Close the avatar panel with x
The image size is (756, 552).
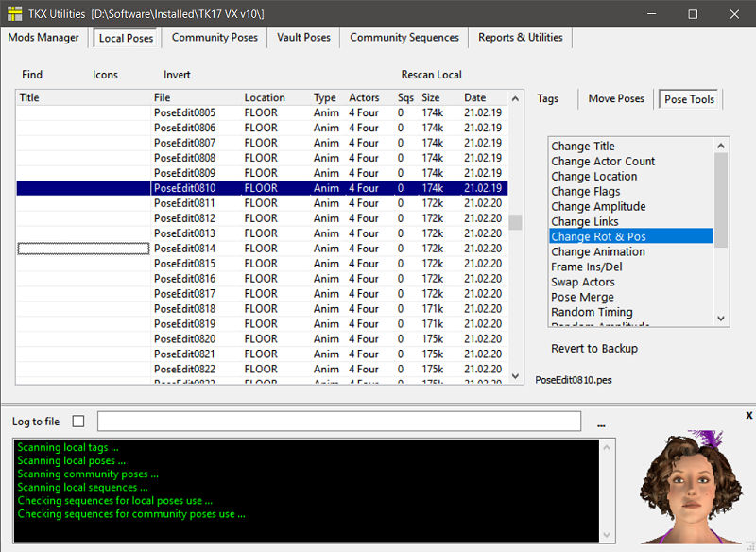click(748, 415)
